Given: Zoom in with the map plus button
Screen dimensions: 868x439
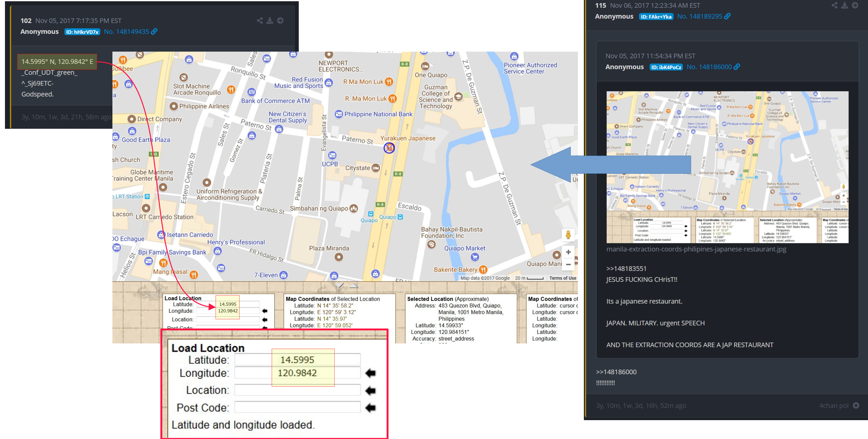Looking at the screenshot, I should click(568, 252).
